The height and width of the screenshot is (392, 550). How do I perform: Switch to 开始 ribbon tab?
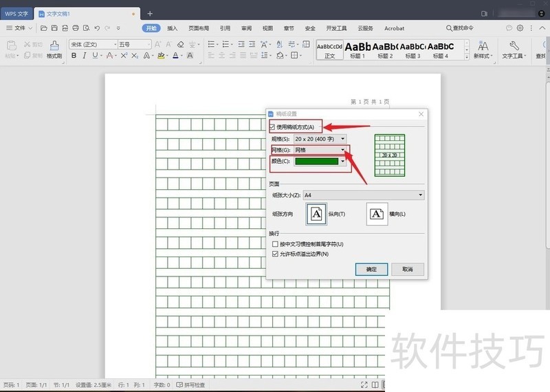click(151, 28)
